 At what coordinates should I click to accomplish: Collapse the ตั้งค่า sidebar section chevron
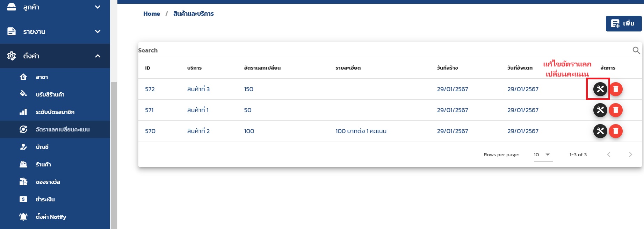[98, 56]
